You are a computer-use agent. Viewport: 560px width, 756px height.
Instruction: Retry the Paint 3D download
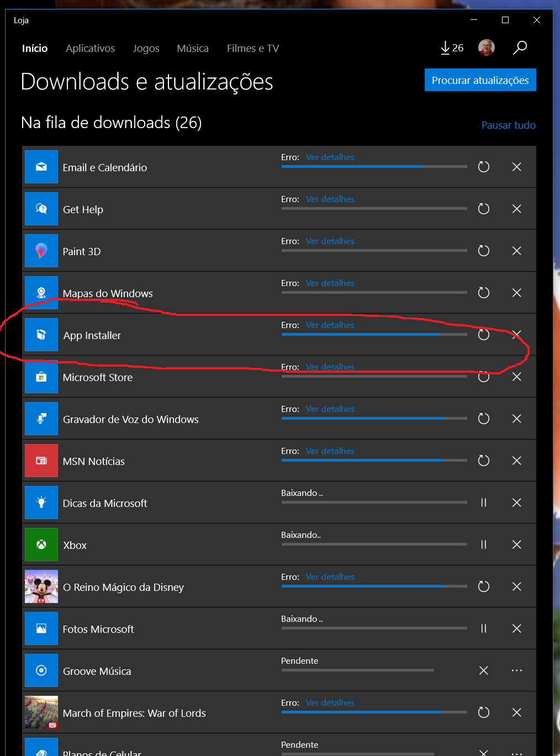483,251
